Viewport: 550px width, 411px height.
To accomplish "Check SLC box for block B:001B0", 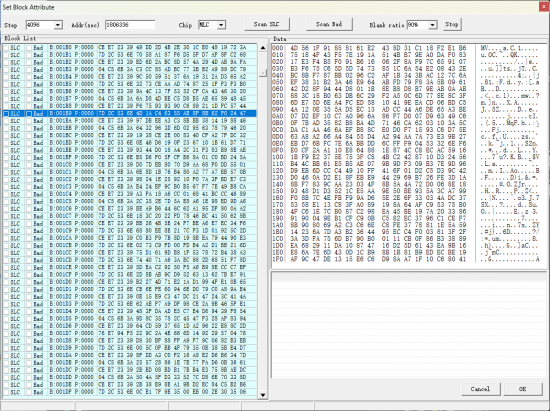I will coord(6,48).
